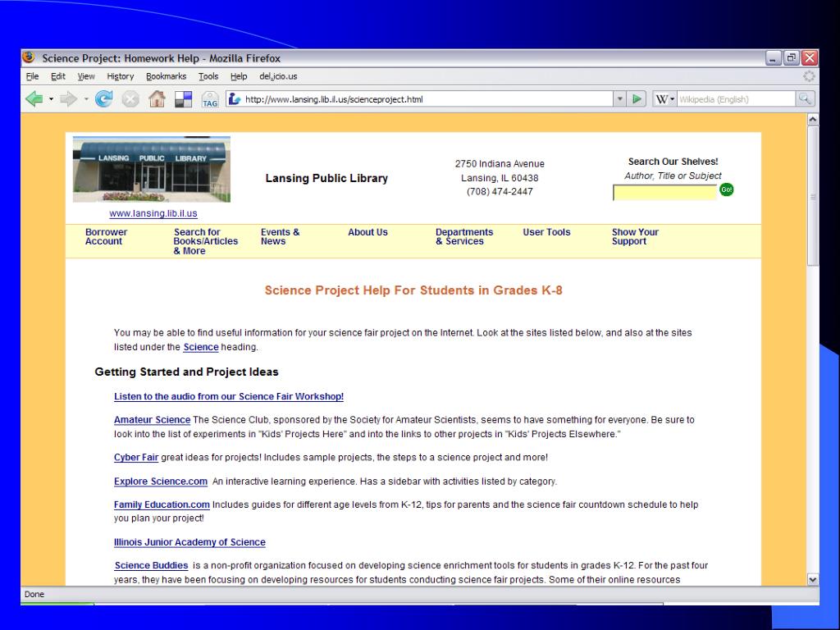Viewport: 840px width, 630px height.
Task: Expand the address bar URL dropdown
Action: pyautogui.click(x=620, y=99)
